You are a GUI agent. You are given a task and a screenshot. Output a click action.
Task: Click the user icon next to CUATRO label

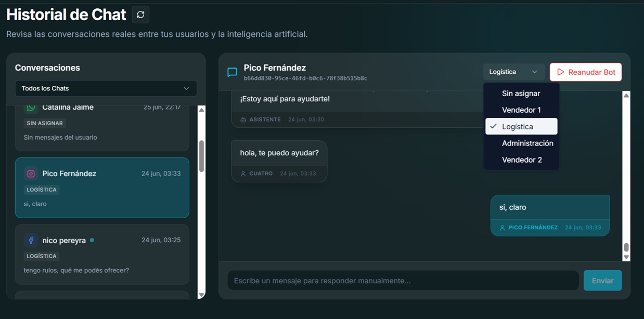pos(243,174)
